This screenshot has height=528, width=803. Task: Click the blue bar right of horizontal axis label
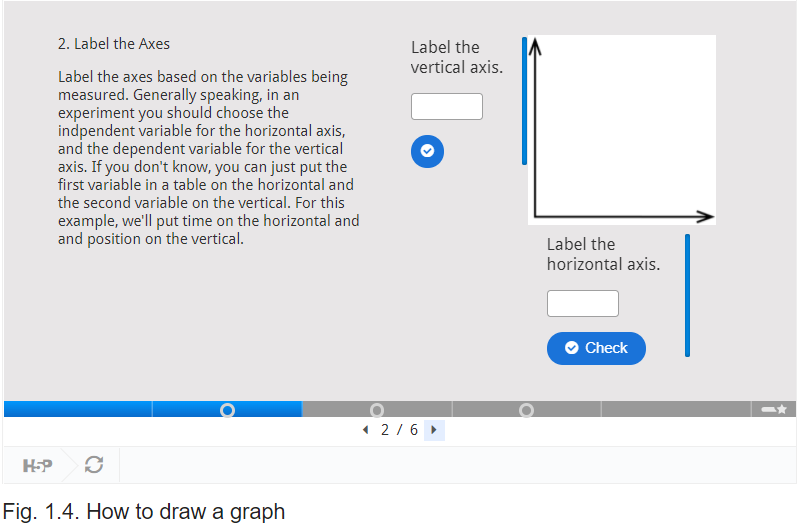pyautogui.click(x=687, y=295)
